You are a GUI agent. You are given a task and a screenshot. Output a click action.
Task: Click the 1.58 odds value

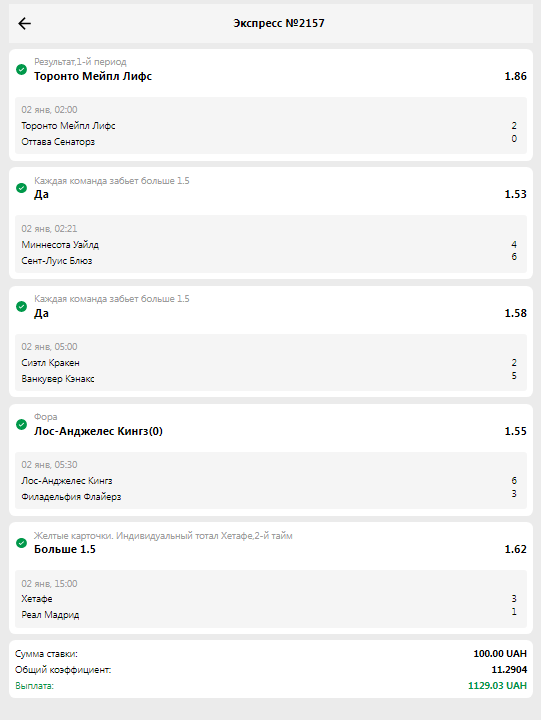point(515,313)
